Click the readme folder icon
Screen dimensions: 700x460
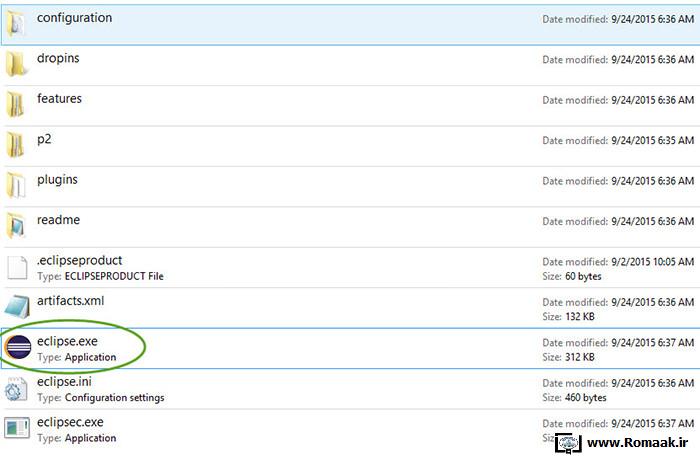click(x=17, y=226)
